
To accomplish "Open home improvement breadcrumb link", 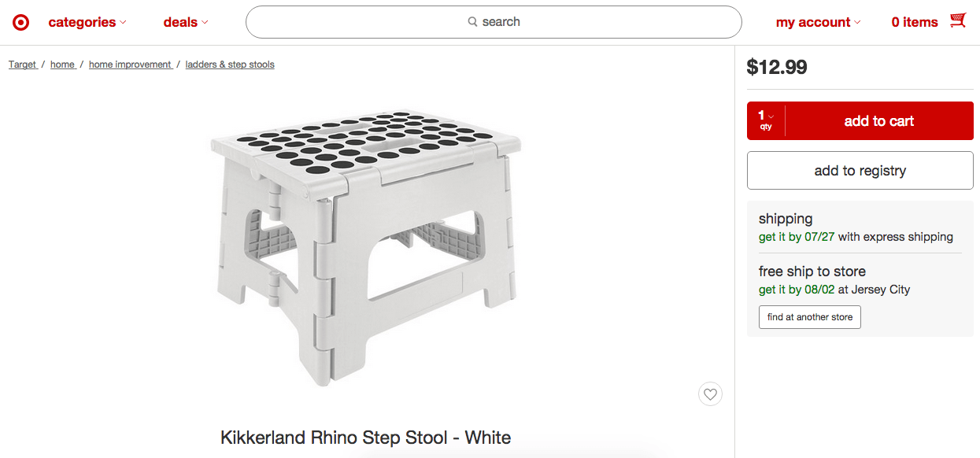I will [x=131, y=65].
